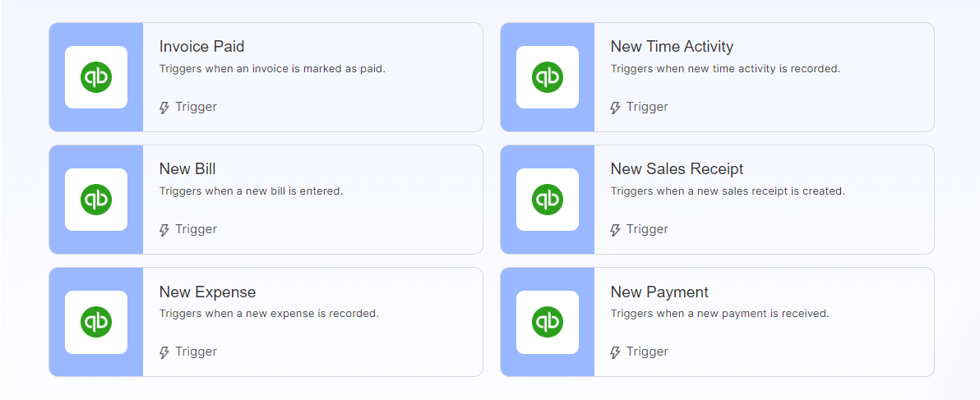Viewport: 980px width, 400px height.
Task: Click the Trigger label on New Payment card
Action: click(648, 352)
